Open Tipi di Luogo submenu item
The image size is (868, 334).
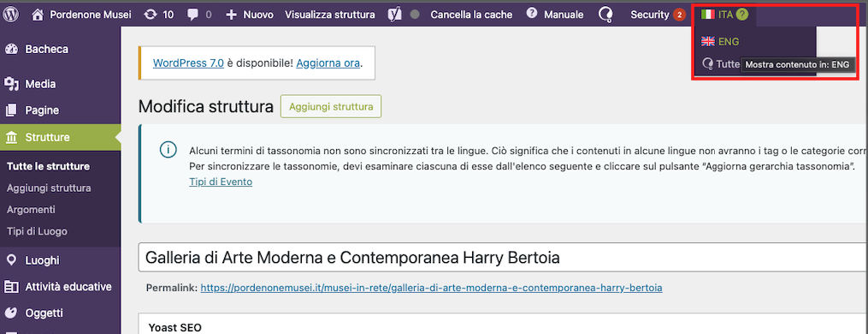[37, 231]
